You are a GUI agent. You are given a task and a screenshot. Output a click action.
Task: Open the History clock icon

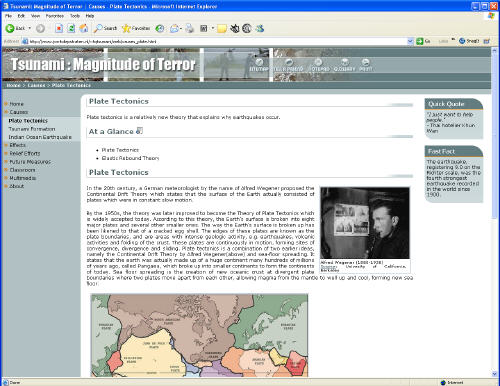pyautogui.click(x=160, y=29)
